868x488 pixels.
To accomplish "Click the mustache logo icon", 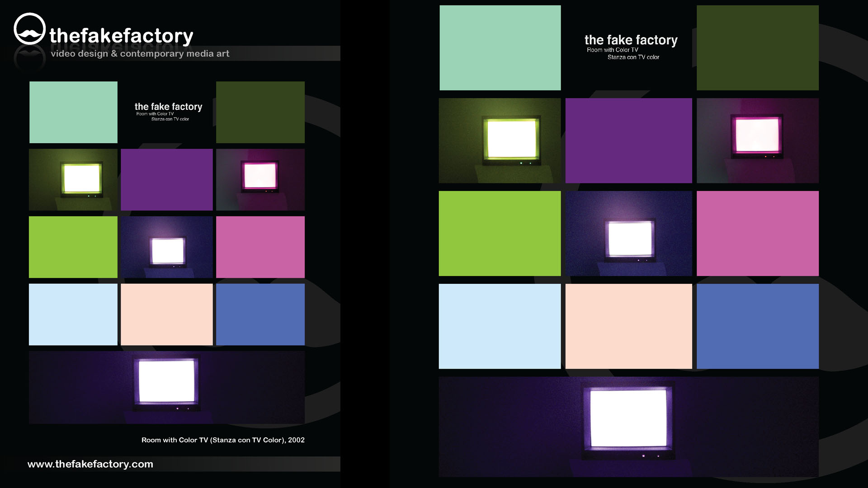I will pos(29,29).
